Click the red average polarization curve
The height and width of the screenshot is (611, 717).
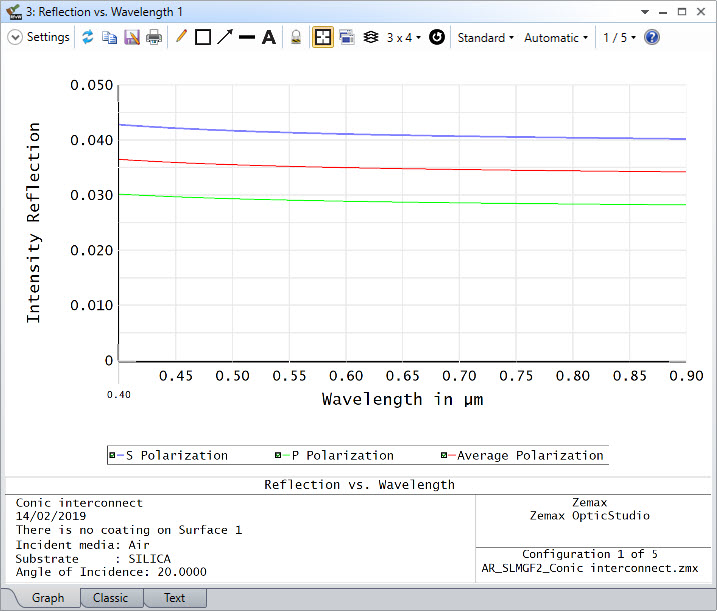coord(402,168)
